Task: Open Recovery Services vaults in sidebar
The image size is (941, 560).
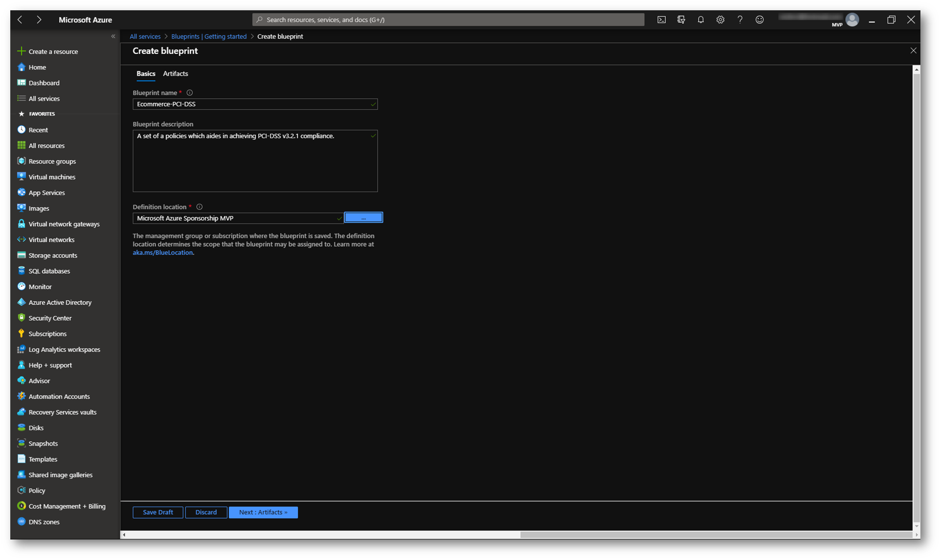Action: 57,412
